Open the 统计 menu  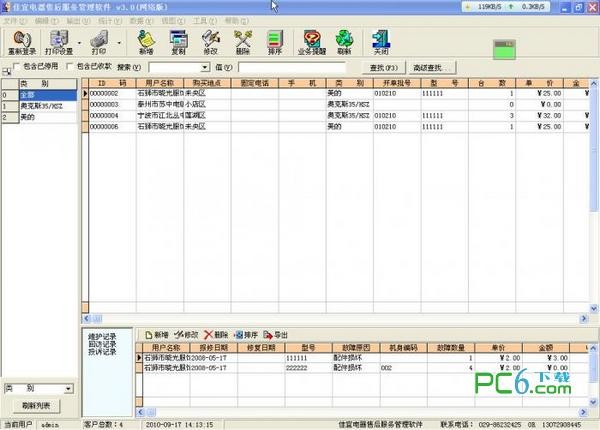pos(110,21)
